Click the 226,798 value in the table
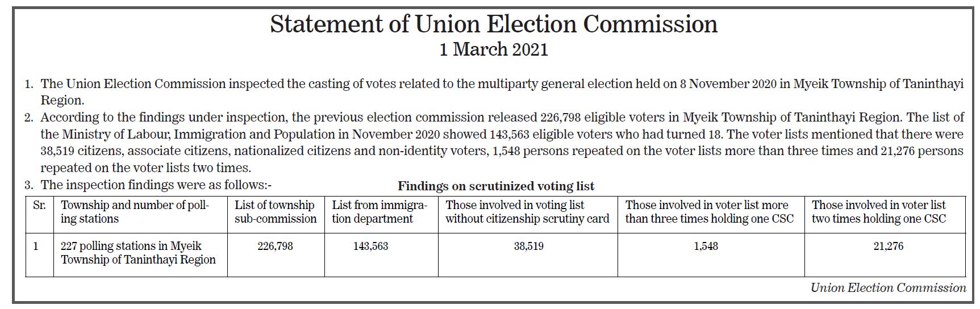The width and height of the screenshot is (980, 309). click(x=275, y=246)
